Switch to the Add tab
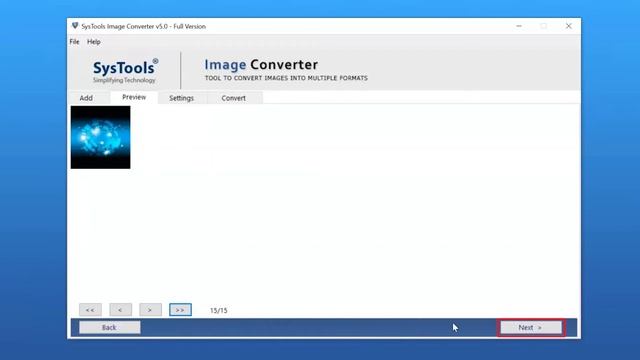This screenshot has width=640, height=360. pos(86,98)
